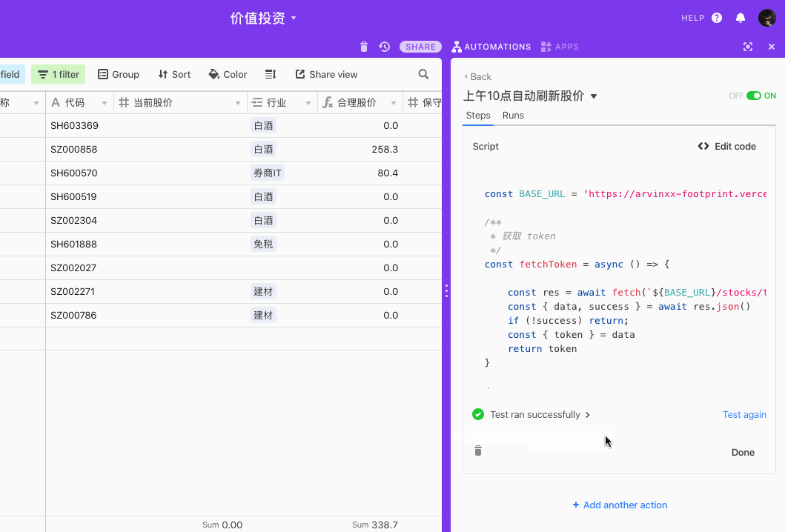Open the 1 filter settings
785x532 pixels.
[x=58, y=74]
